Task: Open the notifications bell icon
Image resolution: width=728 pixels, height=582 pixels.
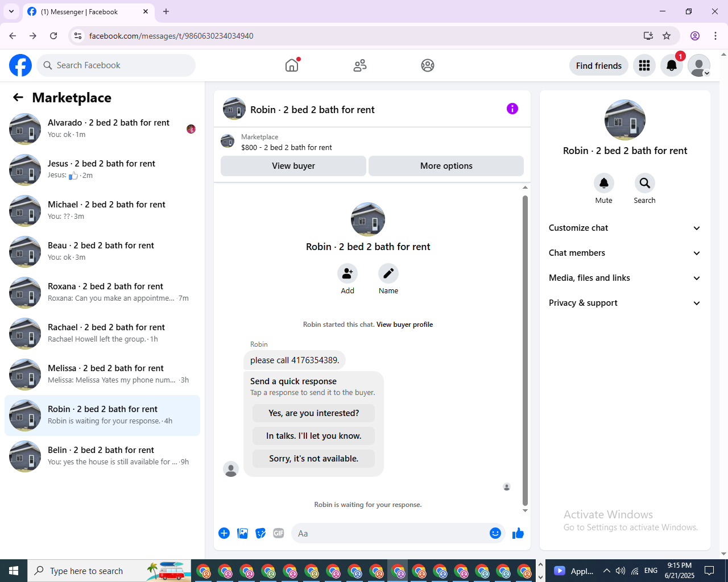Action: click(x=672, y=65)
